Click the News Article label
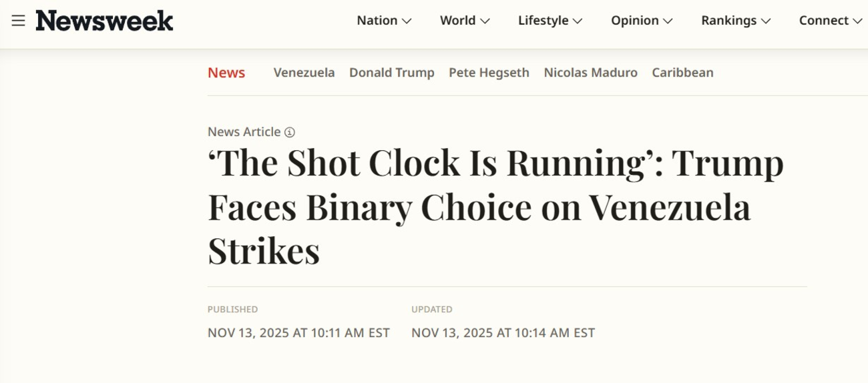The height and width of the screenshot is (383, 868). (244, 132)
